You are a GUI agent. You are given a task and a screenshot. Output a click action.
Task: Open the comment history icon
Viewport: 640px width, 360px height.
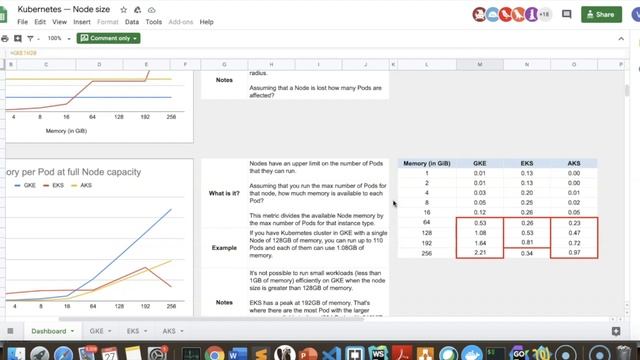567,14
